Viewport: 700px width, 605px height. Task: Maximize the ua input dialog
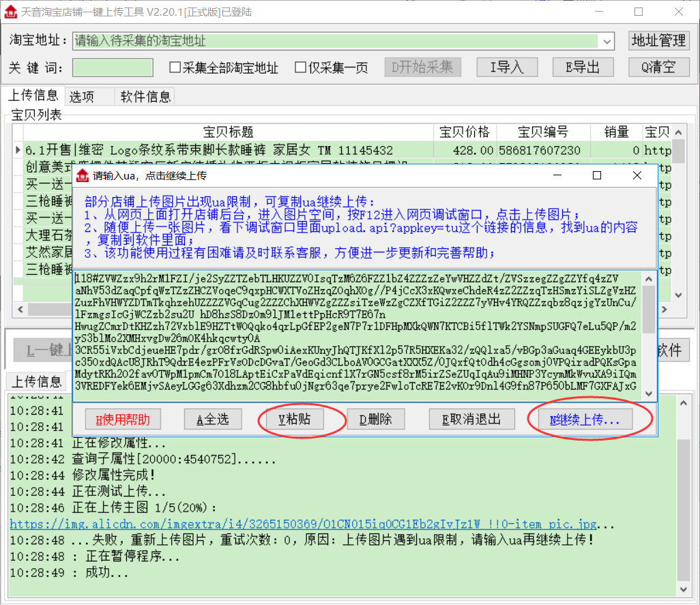coord(597,175)
